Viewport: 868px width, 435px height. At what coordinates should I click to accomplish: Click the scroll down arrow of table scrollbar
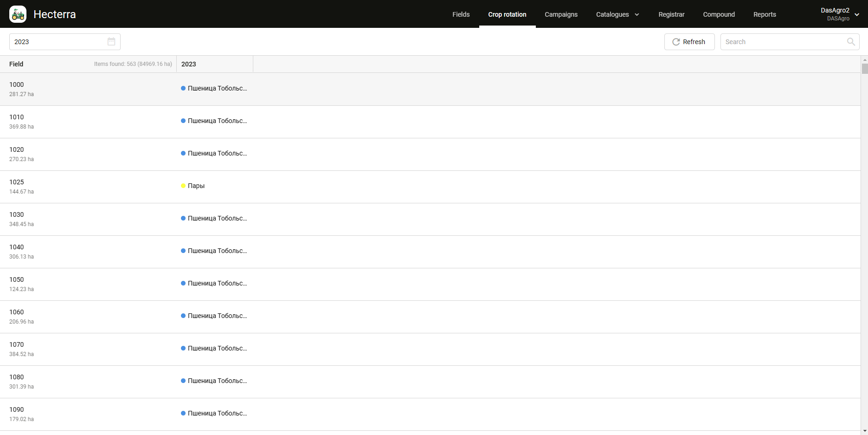pyautogui.click(x=864, y=431)
